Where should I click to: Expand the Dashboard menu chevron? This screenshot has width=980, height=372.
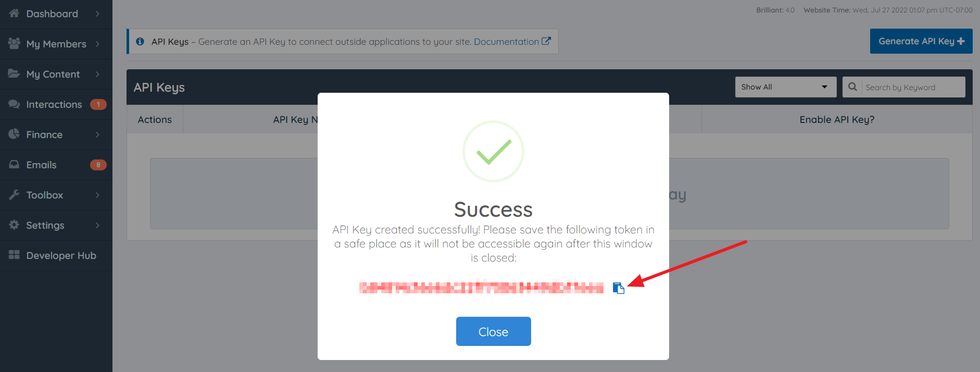click(97, 14)
